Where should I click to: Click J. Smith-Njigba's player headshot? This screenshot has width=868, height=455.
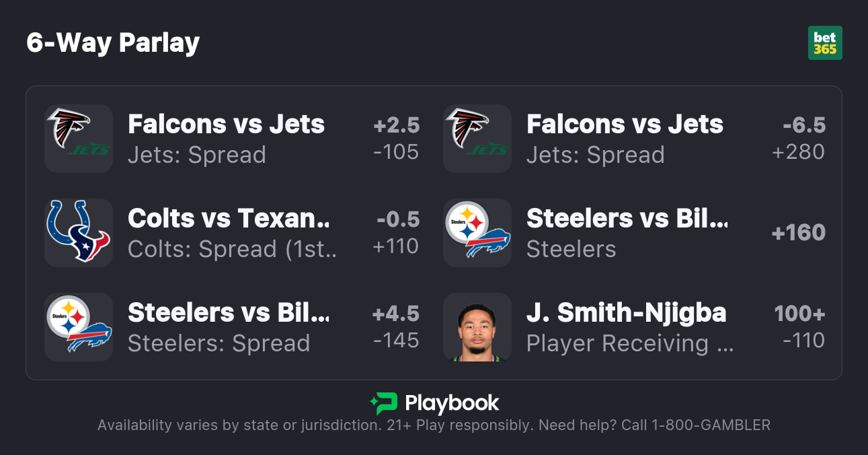[477, 327]
